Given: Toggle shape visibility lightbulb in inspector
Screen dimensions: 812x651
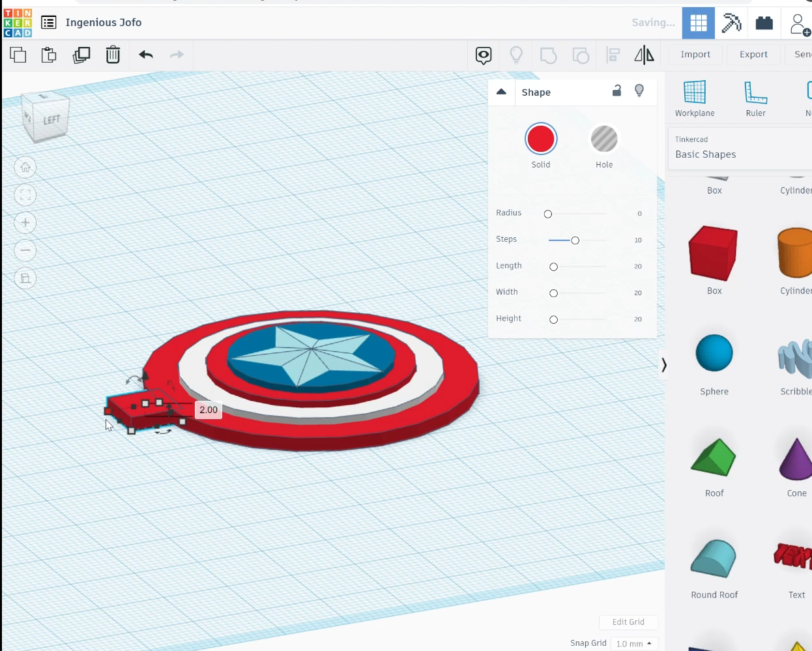Looking at the screenshot, I should pyautogui.click(x=639, y=91).
